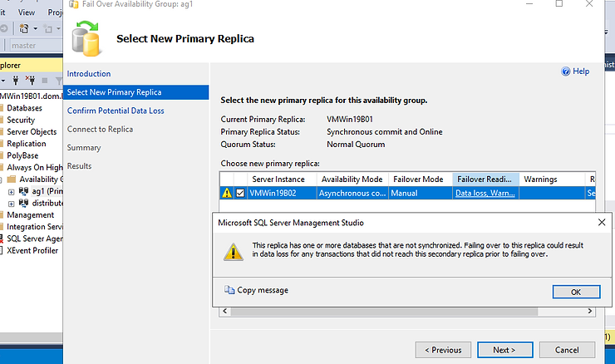Open the Data loss, Warnings link
The height and width of the screenshot is (364, 615).
pyautogui.click(x=485, y=193)
